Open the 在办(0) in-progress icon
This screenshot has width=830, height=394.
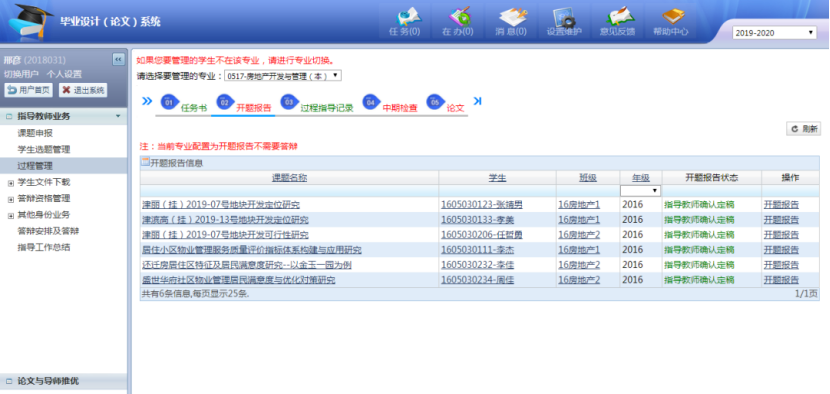(x=457, y=21)
